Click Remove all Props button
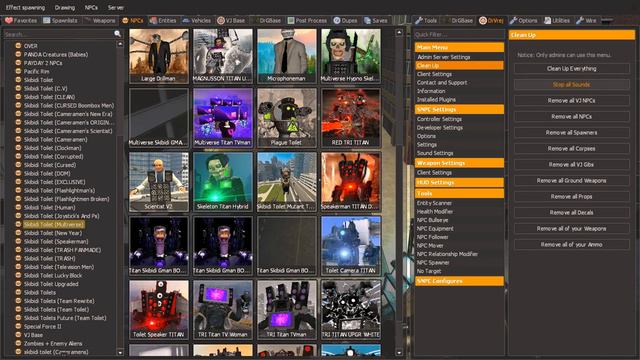This screenshot has height=360, width=640. click(x=571, y=196)
